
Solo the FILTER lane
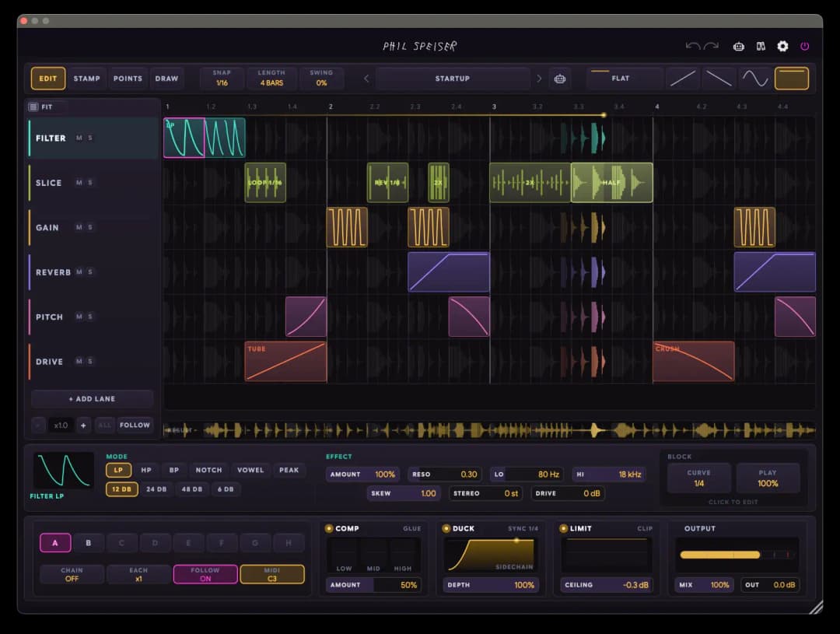(x=90, y=138)
